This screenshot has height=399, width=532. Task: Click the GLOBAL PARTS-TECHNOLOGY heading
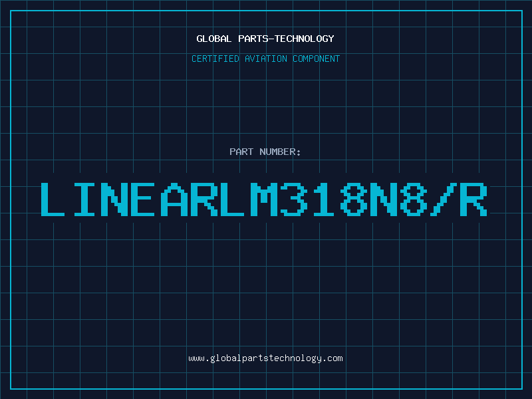pos(265,39)
